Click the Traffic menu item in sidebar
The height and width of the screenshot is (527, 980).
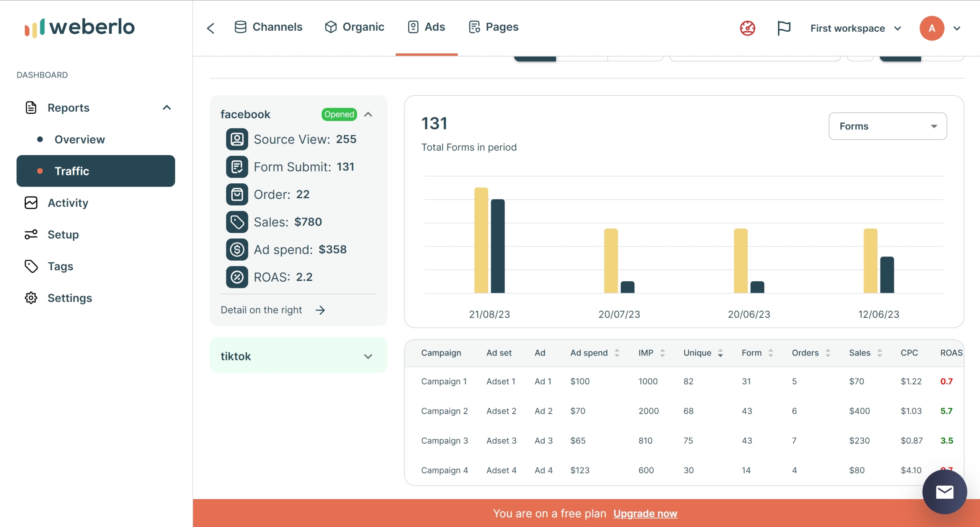96,171
